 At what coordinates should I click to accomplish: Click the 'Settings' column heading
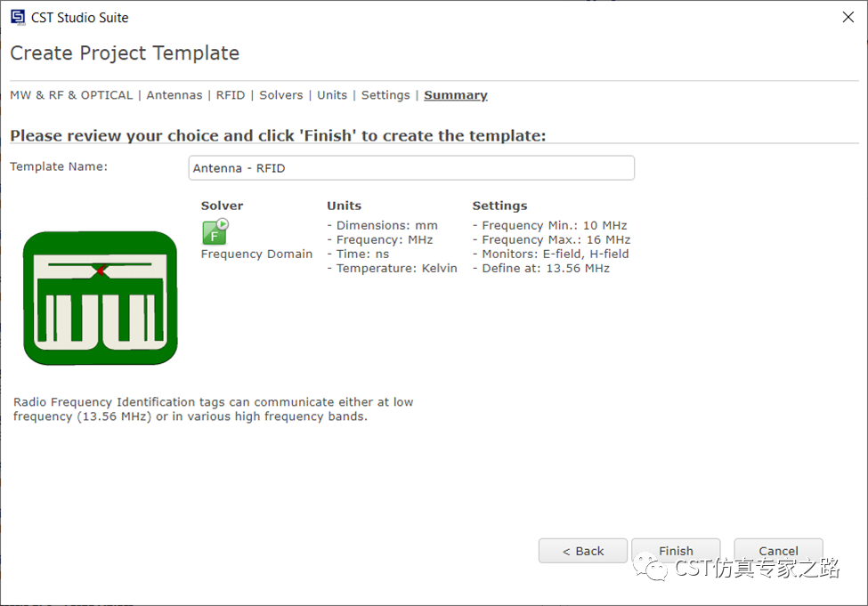click(x=499, y=206)
